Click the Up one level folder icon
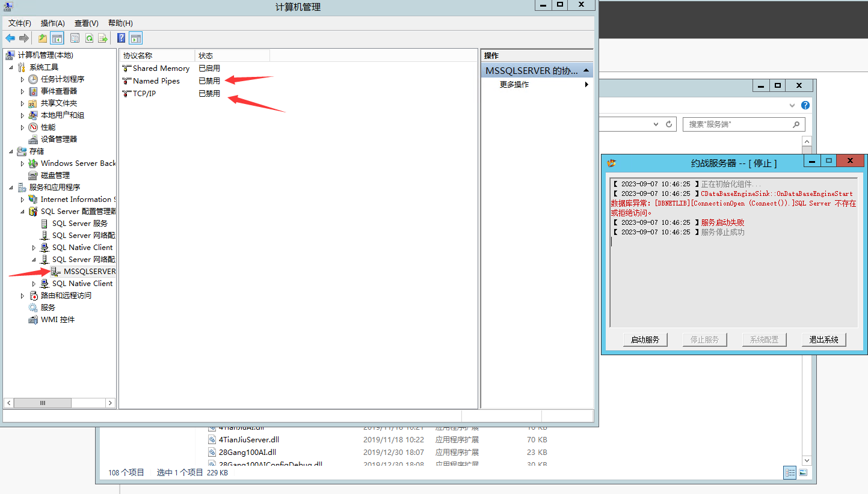 (43, 38)
